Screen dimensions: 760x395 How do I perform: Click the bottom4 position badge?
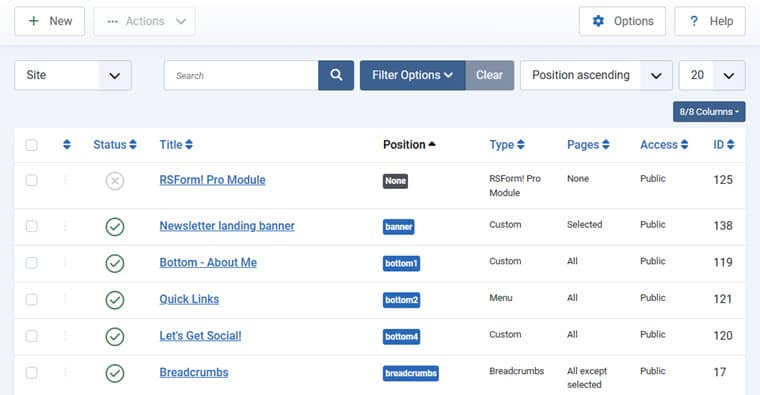point(401,336)
